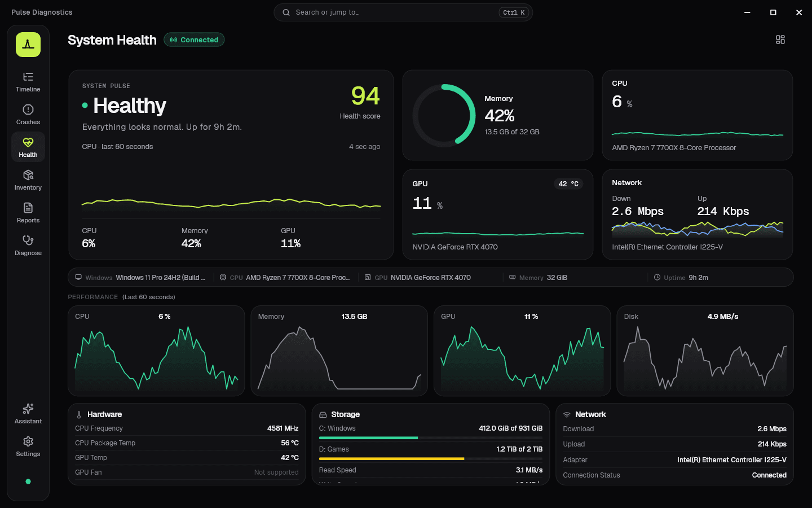Click the Ctrl K shortcut badge
812x508 pixels.
coord(514,12)
